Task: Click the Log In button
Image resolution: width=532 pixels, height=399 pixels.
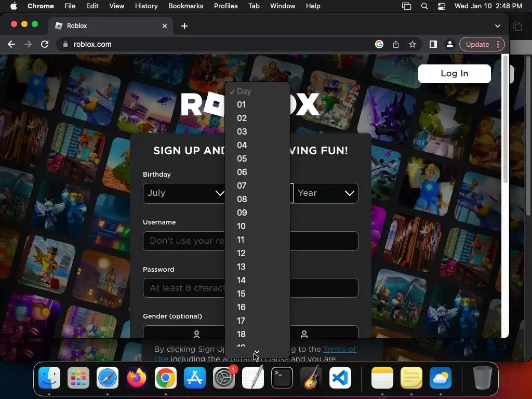Action: [454, 74]
